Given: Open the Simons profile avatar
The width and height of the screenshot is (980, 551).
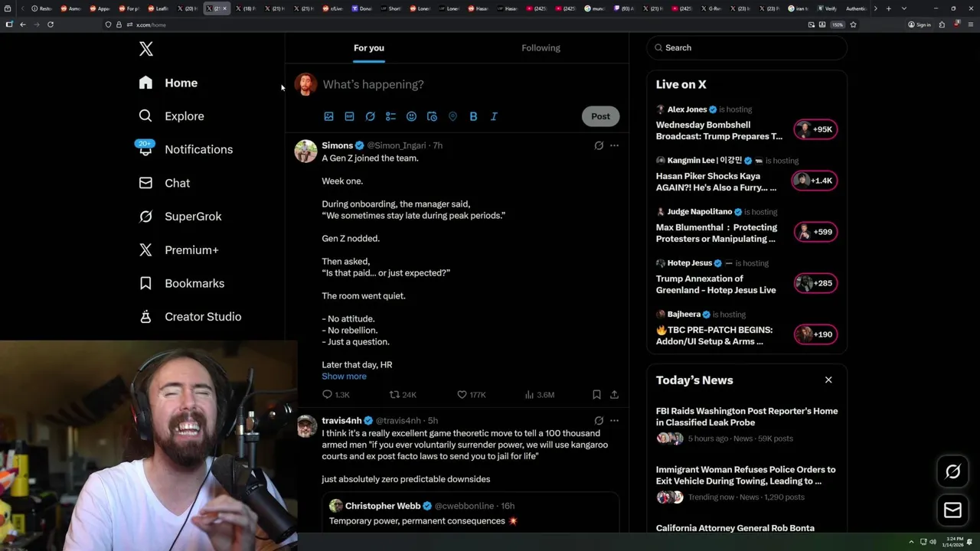Looking at the screenshot, I should click(305, 151).
